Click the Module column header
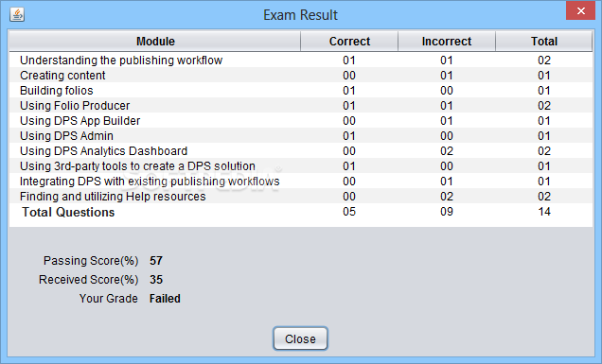The width and height of the screenshot is (602, 364). coord(155,41)
